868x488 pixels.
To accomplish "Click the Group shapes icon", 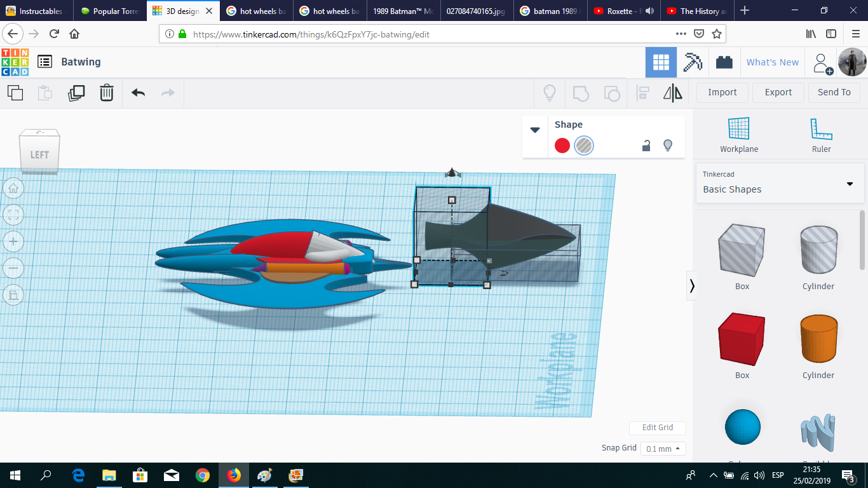I will [x=581, y=93].
